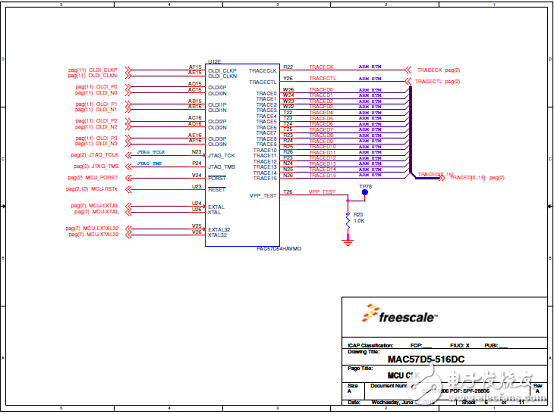Select the thick TRACED vertical bus line
This screenshot has width=554, height=414.
(411, 130)
